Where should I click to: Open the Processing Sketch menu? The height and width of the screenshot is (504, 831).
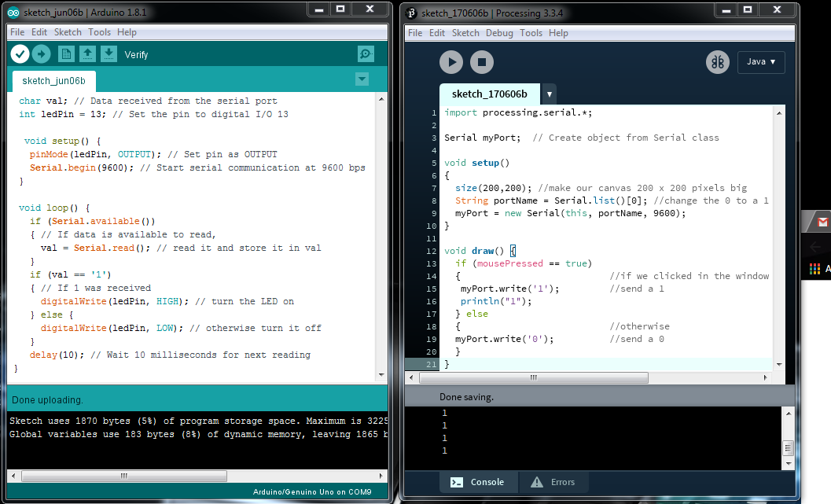coord(465,33)
